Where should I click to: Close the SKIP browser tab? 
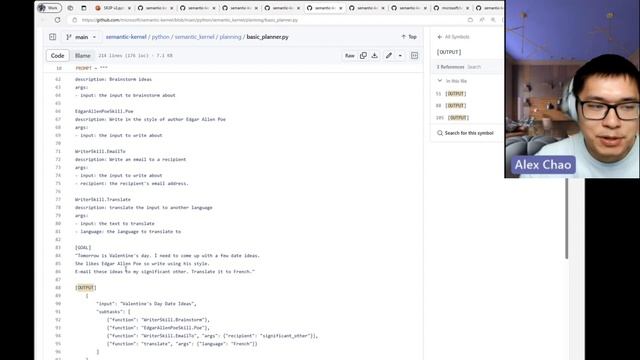[129, 8]
